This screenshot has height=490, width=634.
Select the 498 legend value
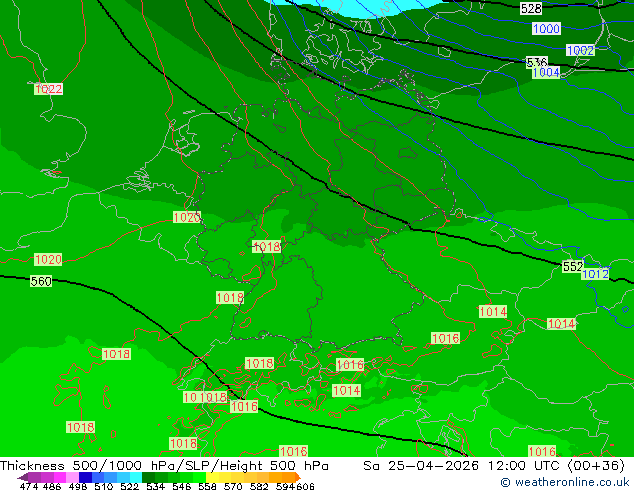pyautogui.click(x=78, y=486)
